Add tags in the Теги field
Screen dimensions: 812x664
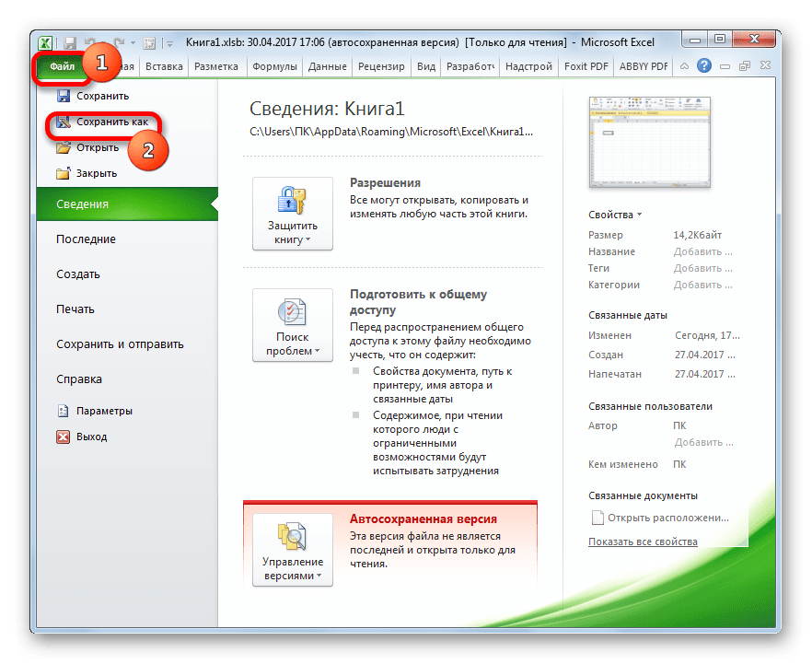[702, 268]
